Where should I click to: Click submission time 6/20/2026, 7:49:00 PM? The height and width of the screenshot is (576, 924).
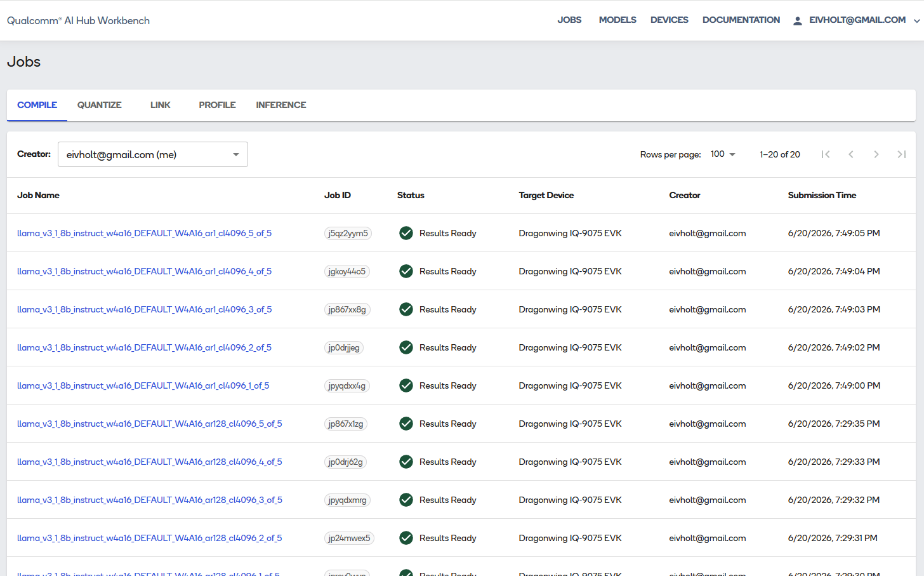[x=834, y=385]
